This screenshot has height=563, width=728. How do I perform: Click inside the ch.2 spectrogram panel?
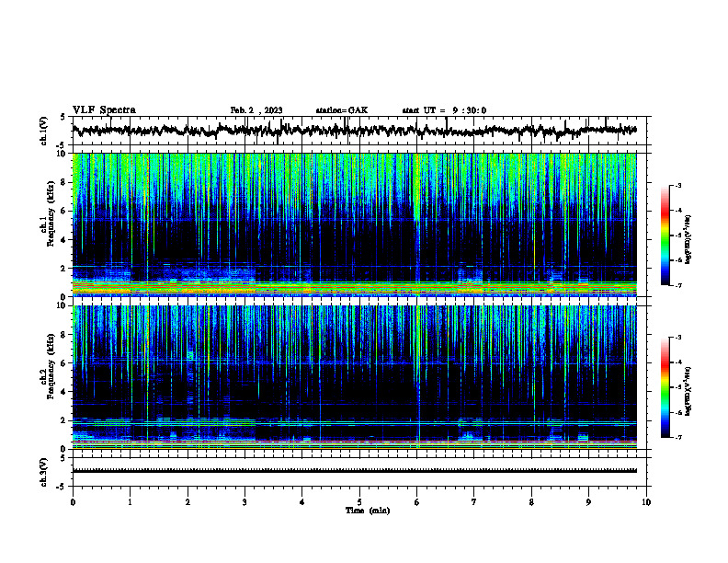click(354, 377)
